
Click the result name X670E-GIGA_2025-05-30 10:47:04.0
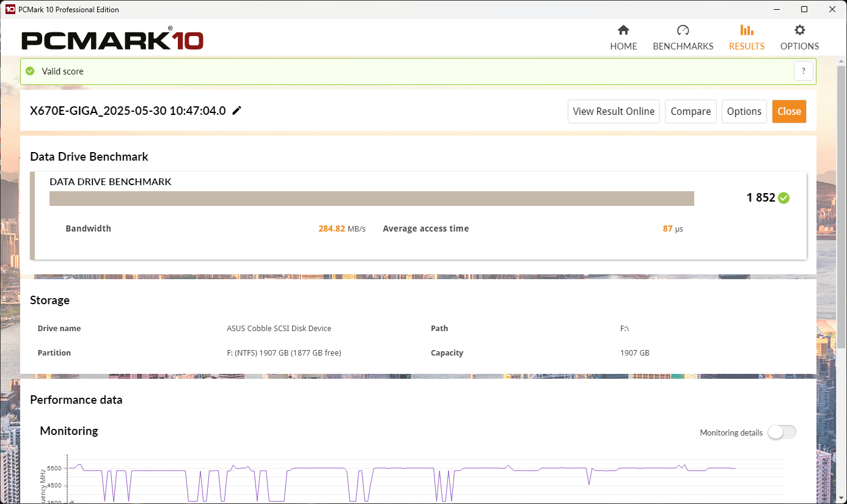pyautogui.click(x=128, y=111)
